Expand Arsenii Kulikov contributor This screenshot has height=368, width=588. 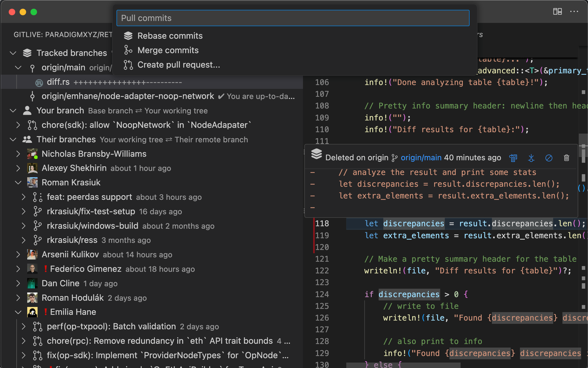coord(18,254)
